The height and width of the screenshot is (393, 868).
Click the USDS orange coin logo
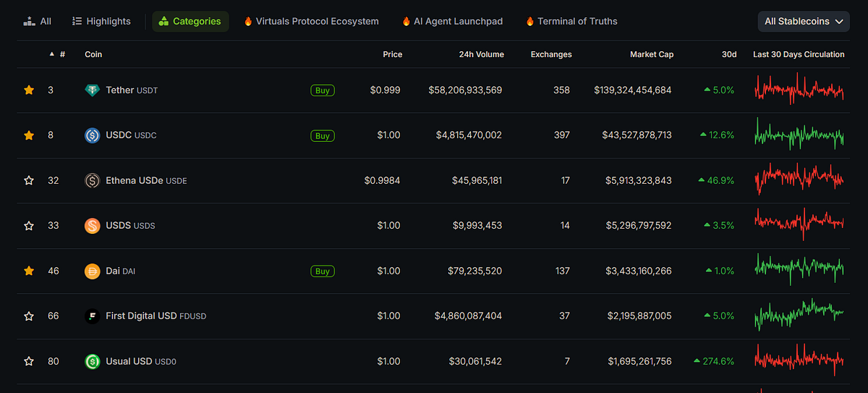point(92,226)
